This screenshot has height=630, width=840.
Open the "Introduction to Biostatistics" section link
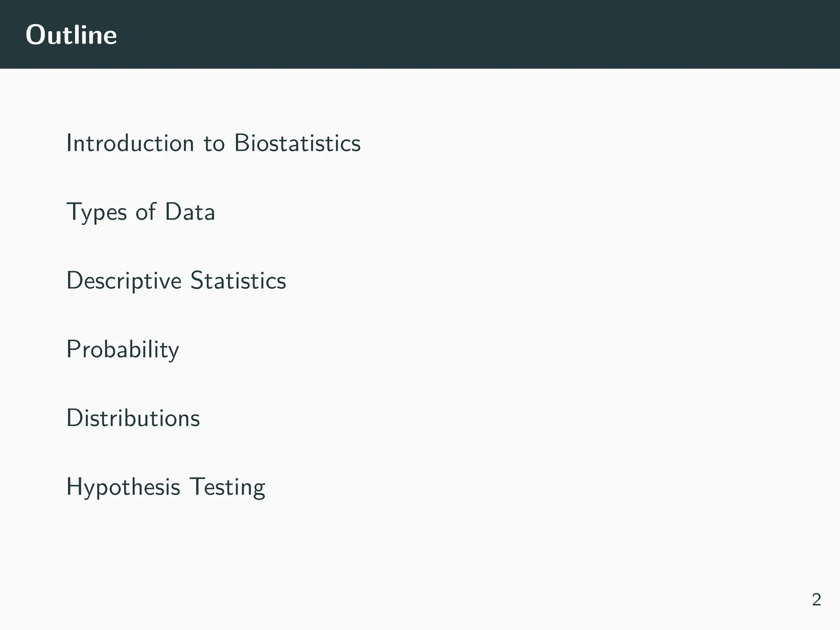pos(213,143)
